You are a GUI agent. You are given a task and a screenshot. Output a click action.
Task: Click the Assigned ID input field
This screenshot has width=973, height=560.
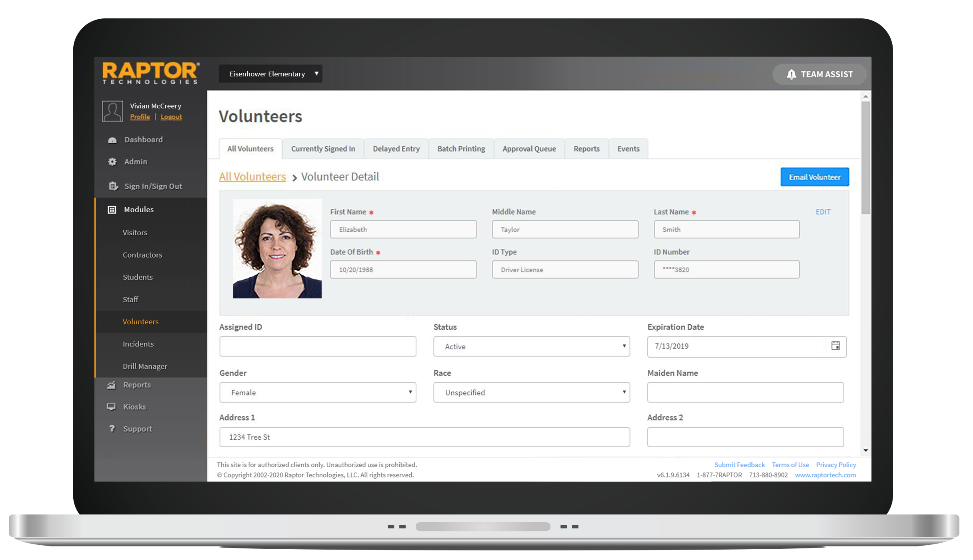(x=317, y=346)
